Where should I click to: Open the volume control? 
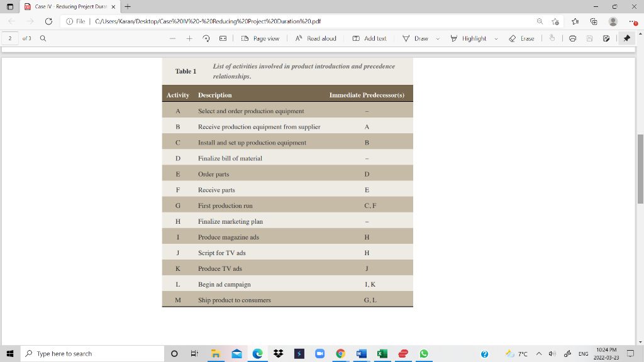[x=552, y=353]
